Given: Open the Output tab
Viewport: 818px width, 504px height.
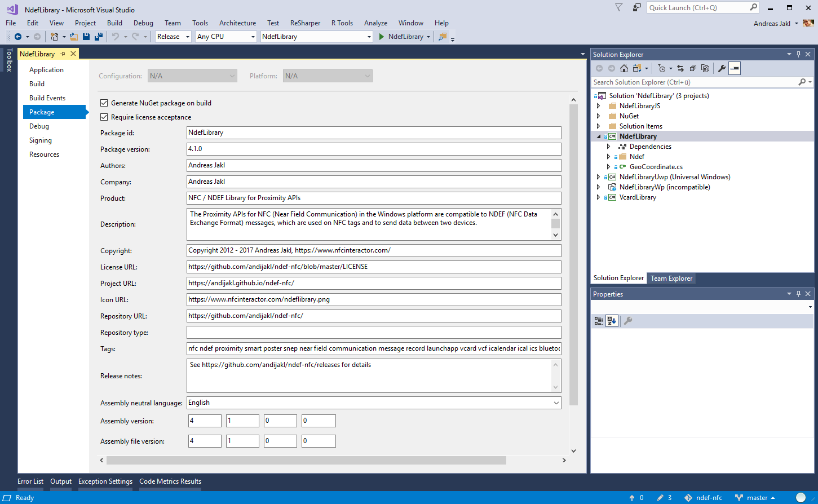Looking at the screenshot, I should 61,481.
